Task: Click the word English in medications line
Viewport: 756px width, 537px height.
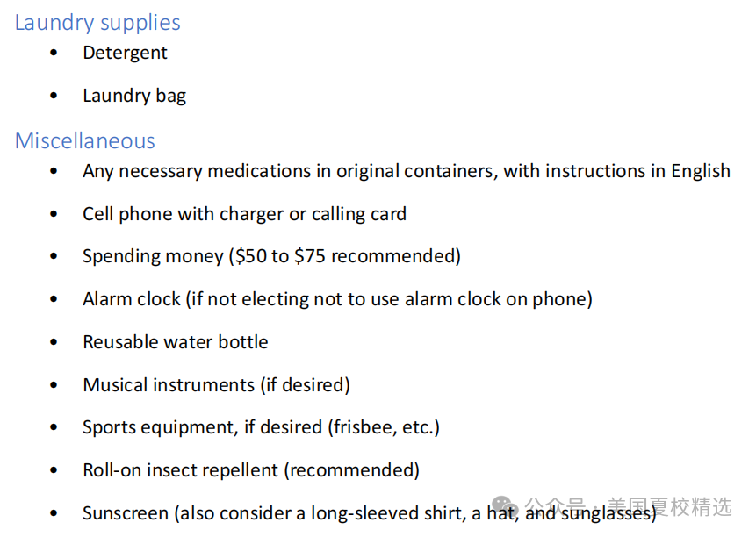Action: pos(701,171)
